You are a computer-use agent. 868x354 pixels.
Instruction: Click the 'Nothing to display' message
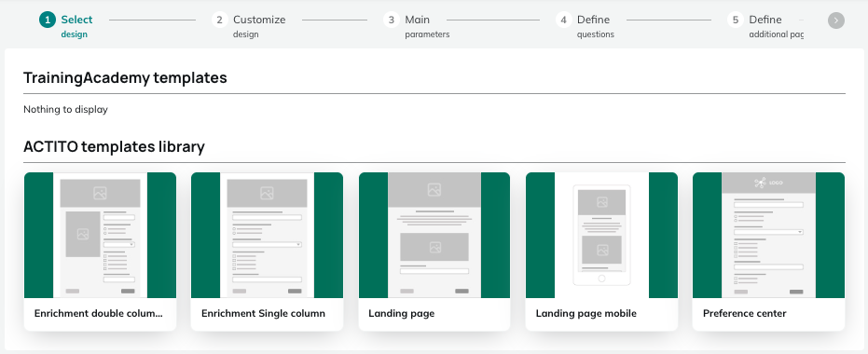click(65, 110)
